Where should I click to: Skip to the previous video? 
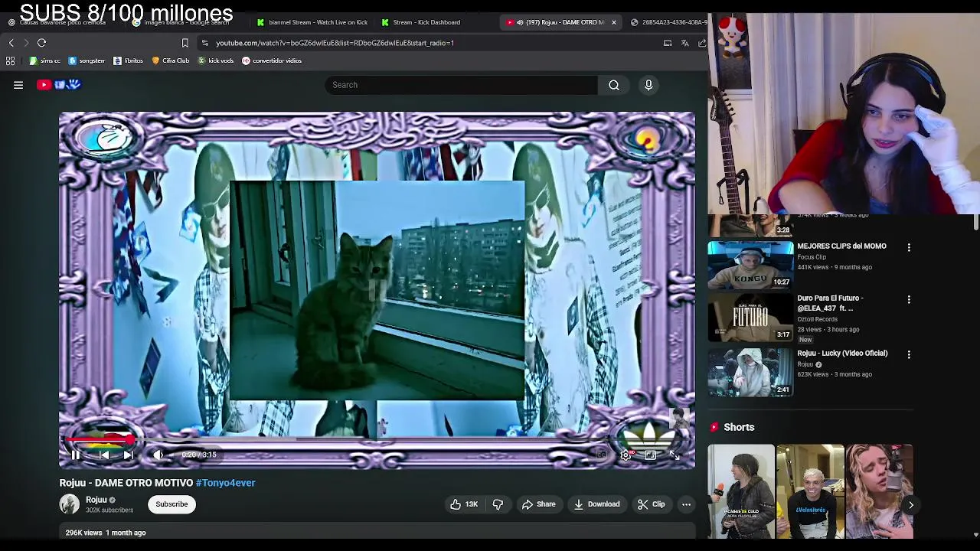(104, 455)
